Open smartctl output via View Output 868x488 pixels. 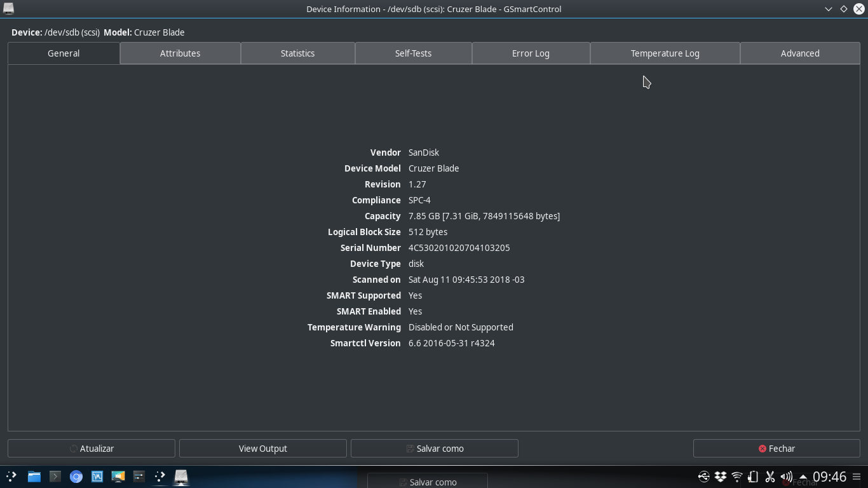coord(262,448)
